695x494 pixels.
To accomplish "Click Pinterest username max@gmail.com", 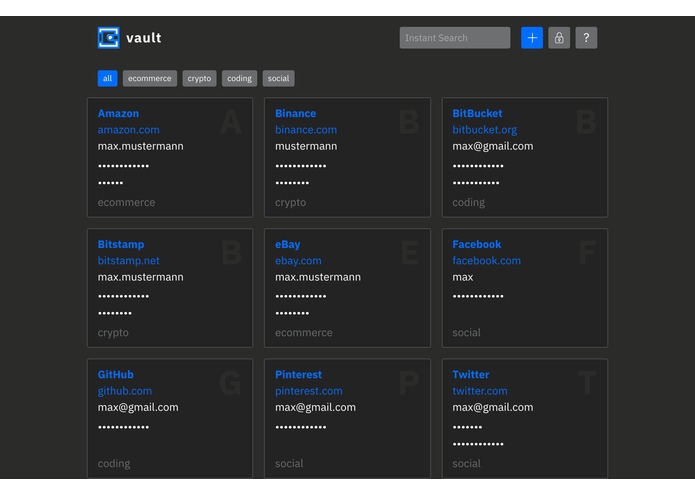I will point(315,408).
